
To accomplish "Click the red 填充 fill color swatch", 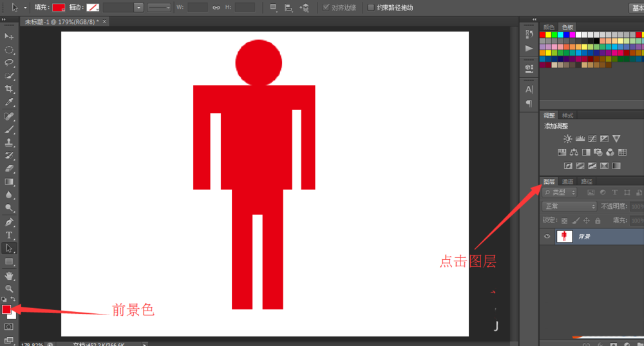I will 59,8.
